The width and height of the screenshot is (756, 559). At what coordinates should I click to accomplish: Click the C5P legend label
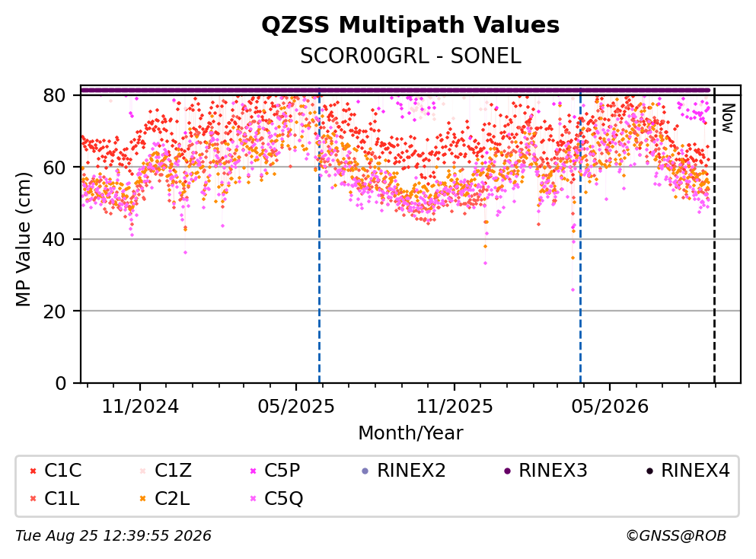[282, 471]
